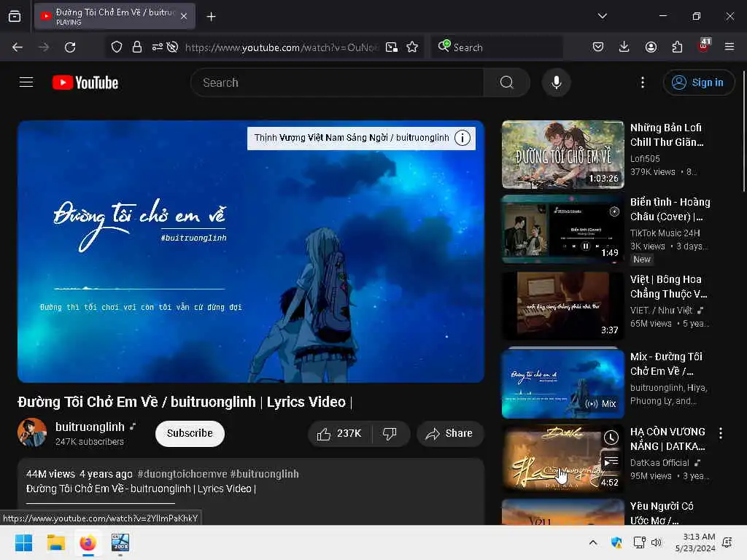Show site security padlock info
The height and width of the screenshot is (560, 747).
tap(137, 47)
